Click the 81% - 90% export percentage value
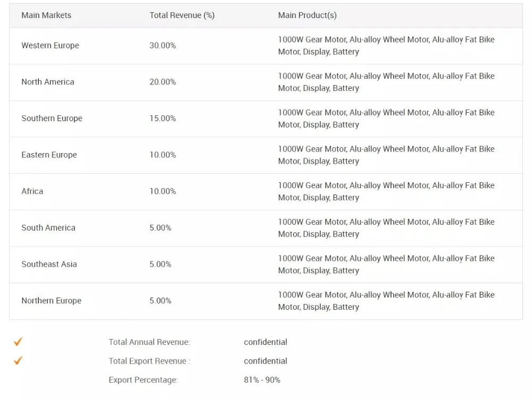 262,380
